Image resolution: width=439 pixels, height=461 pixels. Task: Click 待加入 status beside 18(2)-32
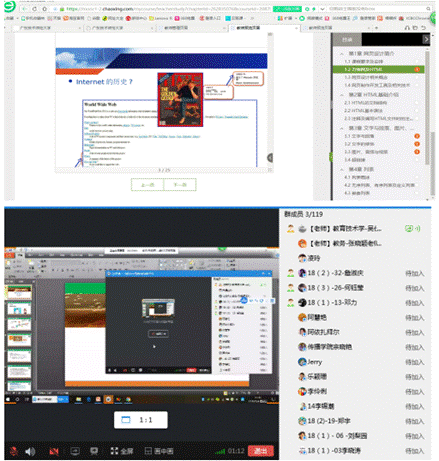414,274
